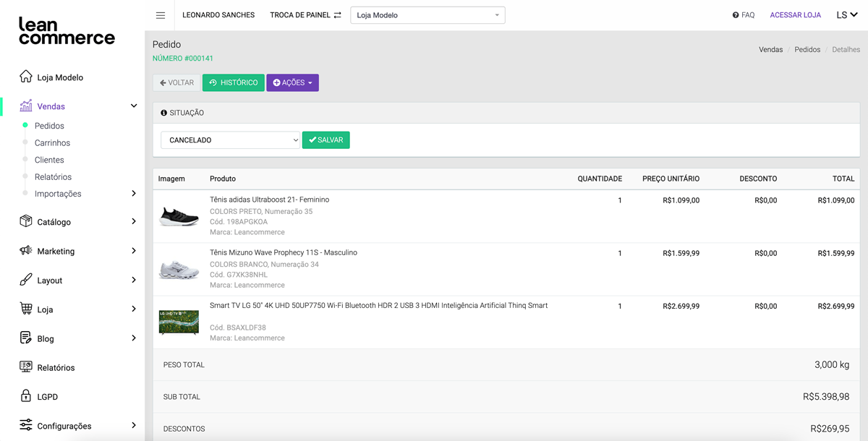Expand the Catálogo menu arrow

(134, 222)
